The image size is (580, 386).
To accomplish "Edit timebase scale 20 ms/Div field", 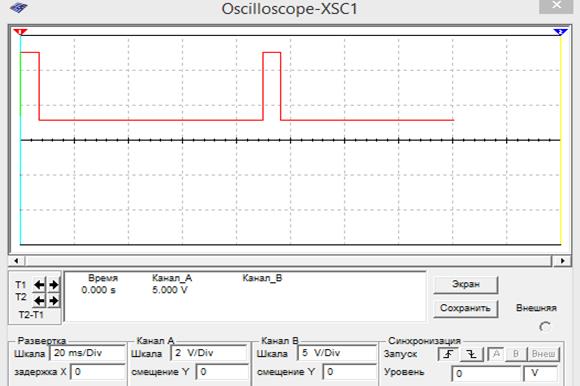I will (87, 353).
